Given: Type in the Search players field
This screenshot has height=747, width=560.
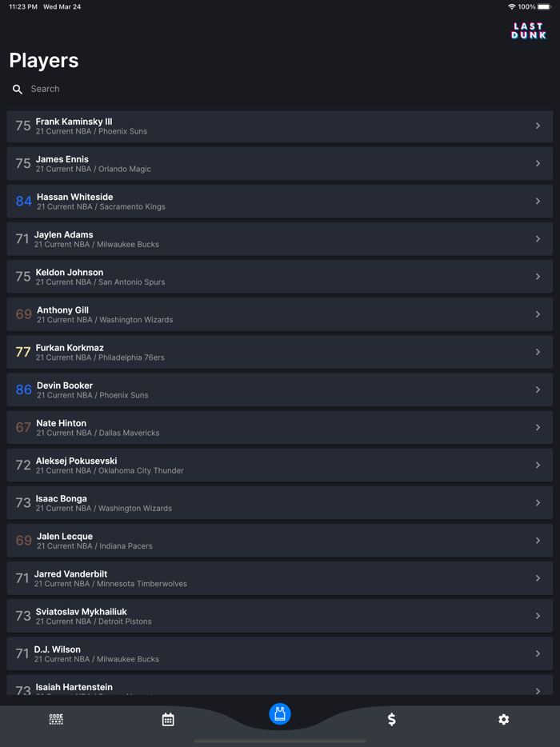Looking at the screenshot, I should pos(240,89).
